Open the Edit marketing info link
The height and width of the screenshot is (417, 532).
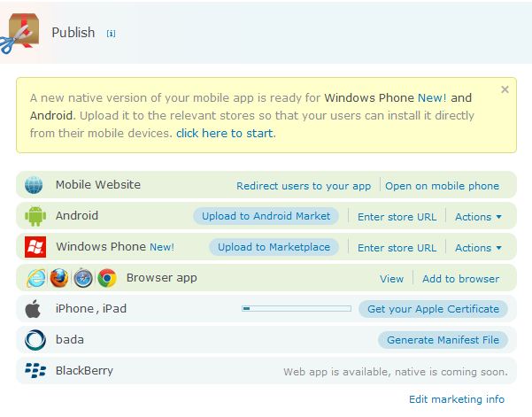(x=457, y=399)
